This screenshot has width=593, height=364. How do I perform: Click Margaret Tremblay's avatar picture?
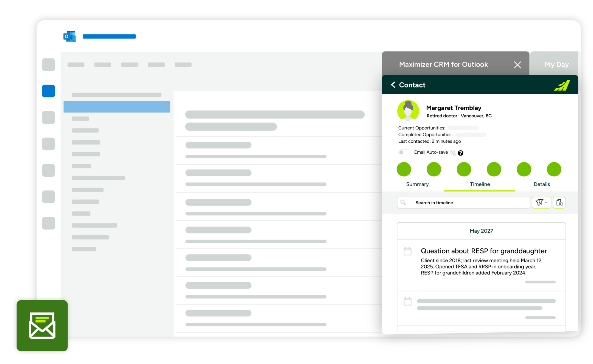408,111
